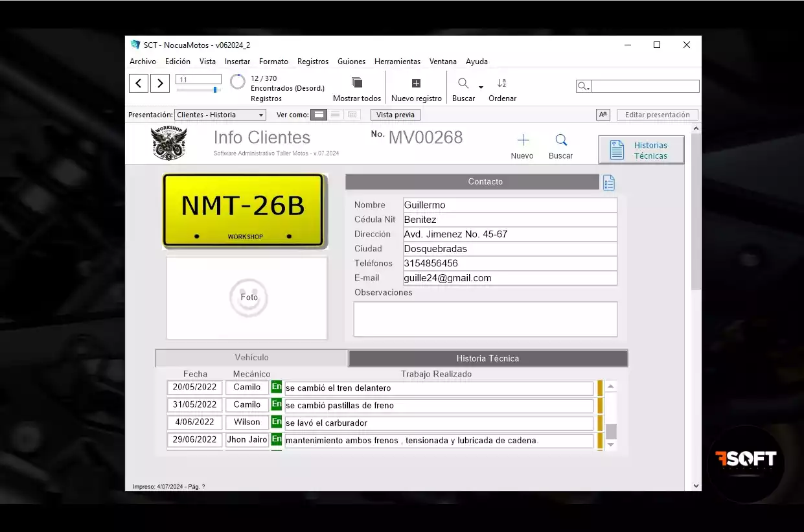Click the Nuevo plus icon in header

523,141
